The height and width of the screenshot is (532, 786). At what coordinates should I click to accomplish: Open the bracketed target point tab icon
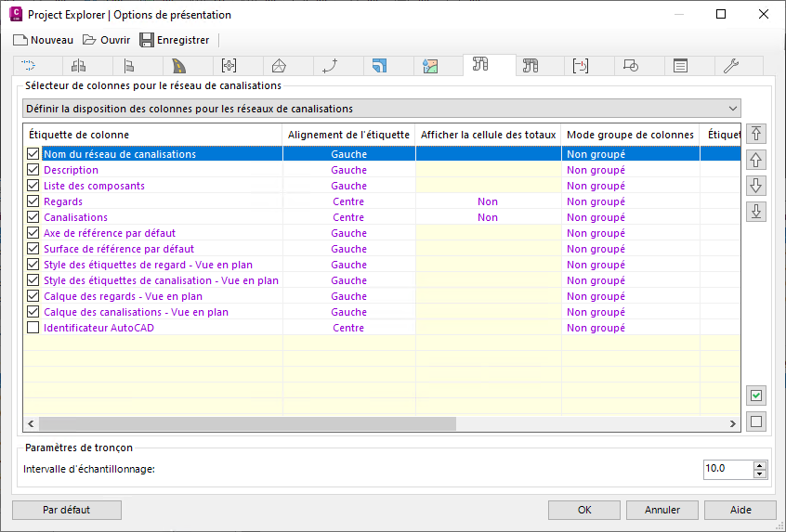coord(229,66)
